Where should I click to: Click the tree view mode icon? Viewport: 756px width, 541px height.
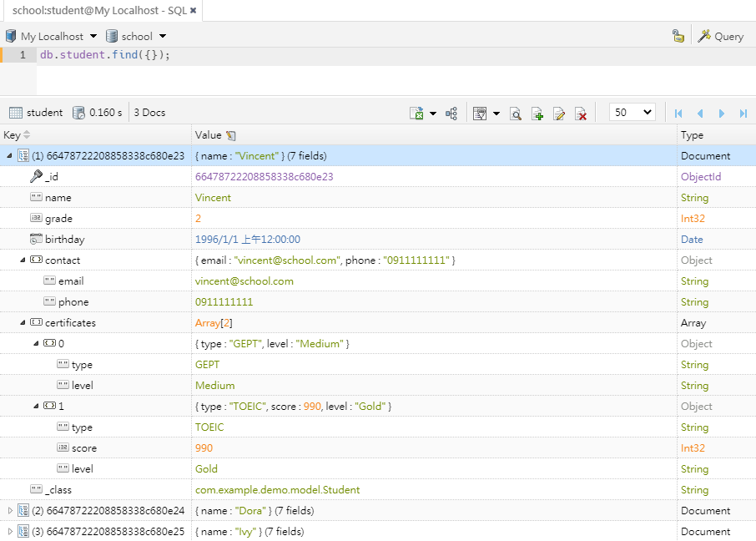pyautogui.click(x=451, y=113)
